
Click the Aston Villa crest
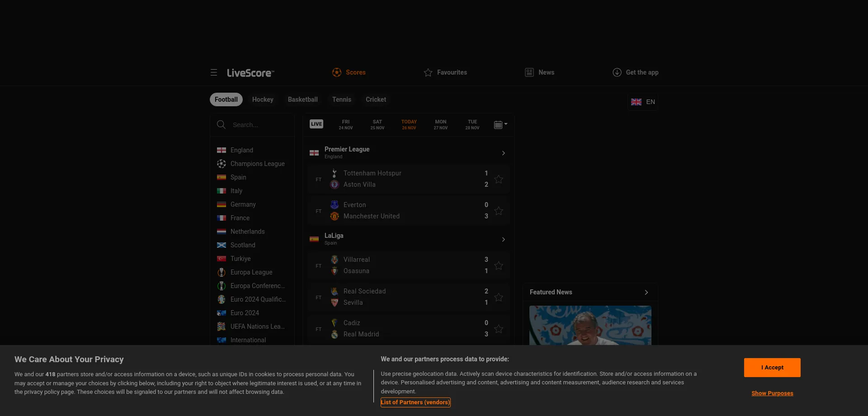(335, 184)
